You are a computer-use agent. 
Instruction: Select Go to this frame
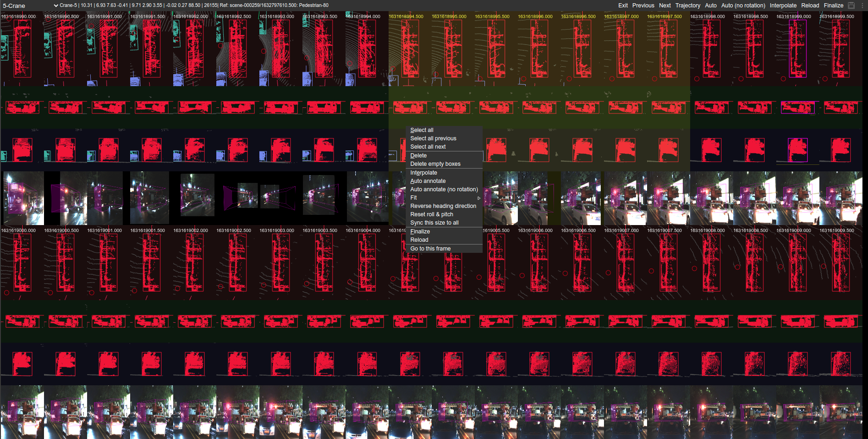pos(430,249)
